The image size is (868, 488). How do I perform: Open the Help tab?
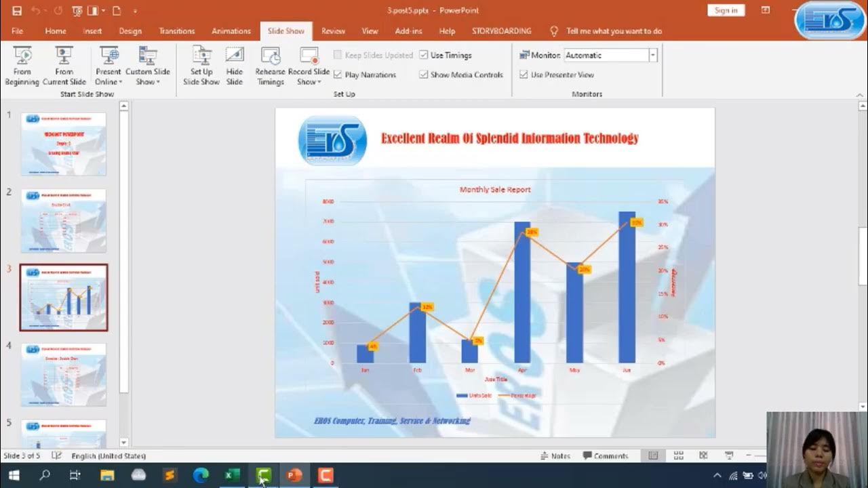tap(447, 31)
